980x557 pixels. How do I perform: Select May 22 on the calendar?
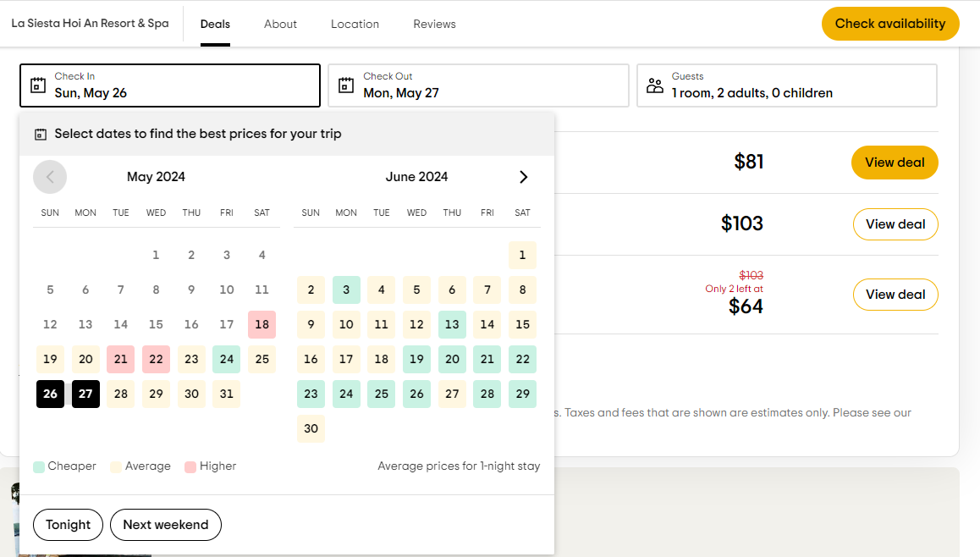pyautogui.click(x=156, y=360)
